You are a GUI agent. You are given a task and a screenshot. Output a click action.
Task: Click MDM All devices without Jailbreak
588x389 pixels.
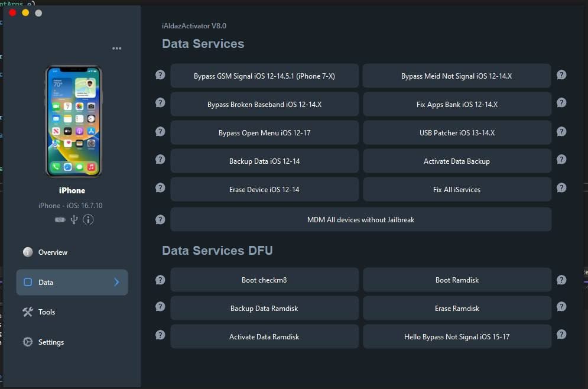click(x=360, y=219)
